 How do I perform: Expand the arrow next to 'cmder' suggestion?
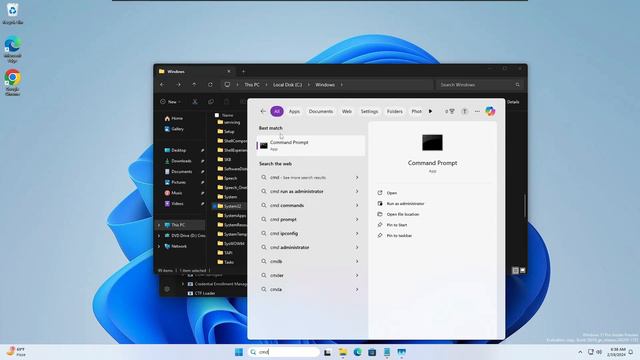point(357,275)
